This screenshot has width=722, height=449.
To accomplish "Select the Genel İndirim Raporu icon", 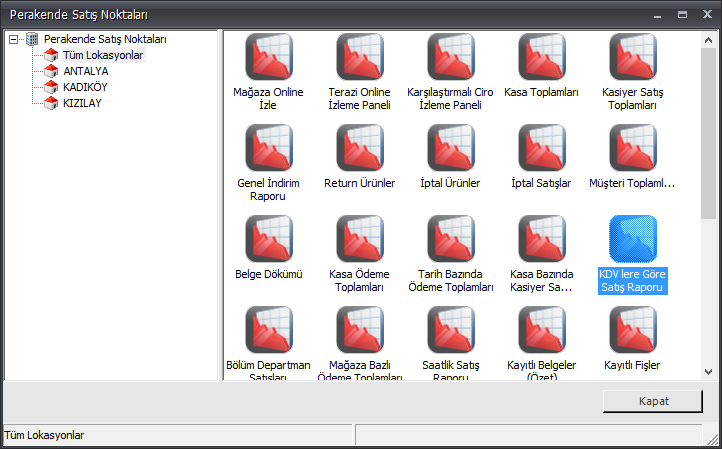I will click(268, 148).
